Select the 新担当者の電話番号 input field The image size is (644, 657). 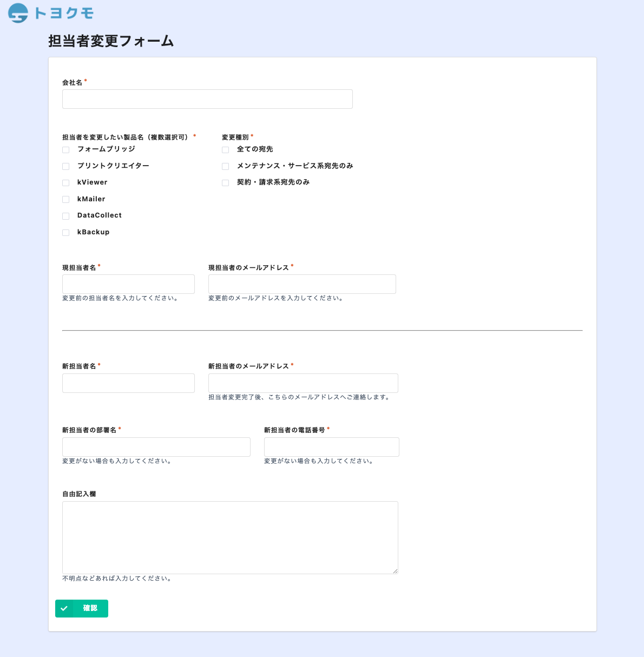click(x=332, y=447)
